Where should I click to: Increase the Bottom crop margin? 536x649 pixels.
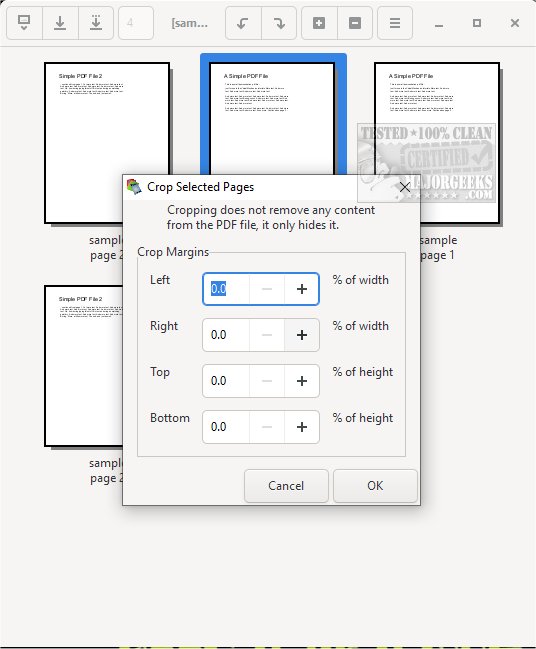coord(302,427)
